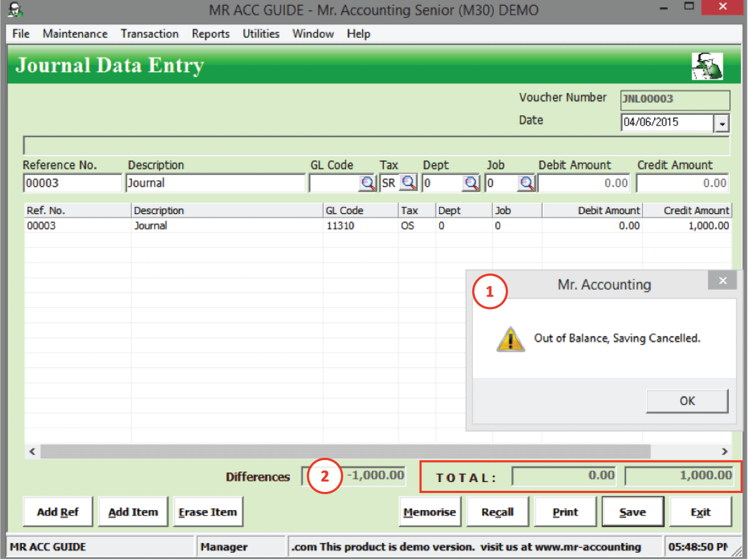Image resolution: width=748 pixels, height=560 pixels.
Task: Click the Erase Item button
Action: [208, 512]
